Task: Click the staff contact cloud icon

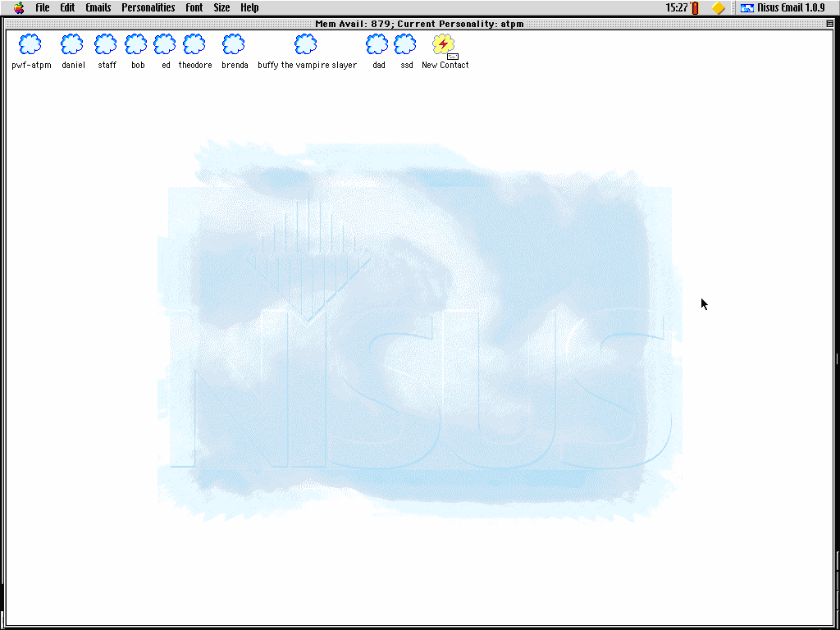Action: [106, 44]
